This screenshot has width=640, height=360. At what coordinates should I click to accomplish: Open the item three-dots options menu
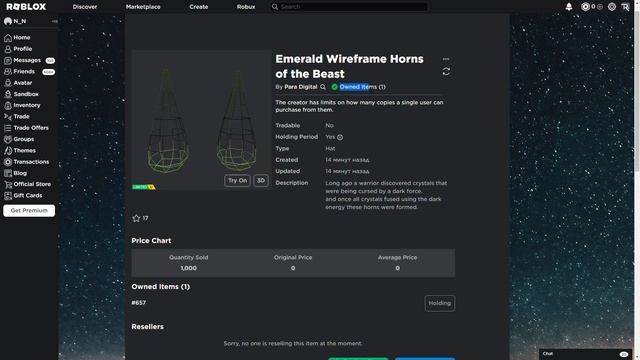[x=446, y=59]
